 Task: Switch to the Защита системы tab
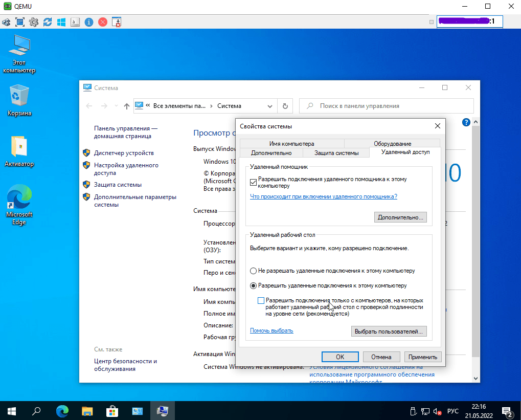click(336, 153)
